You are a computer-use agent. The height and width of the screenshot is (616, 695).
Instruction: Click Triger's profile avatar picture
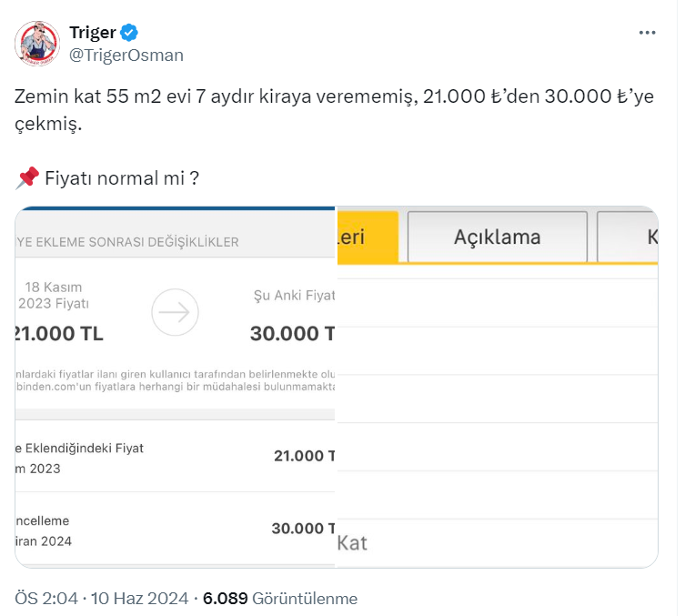click(37, 44)
